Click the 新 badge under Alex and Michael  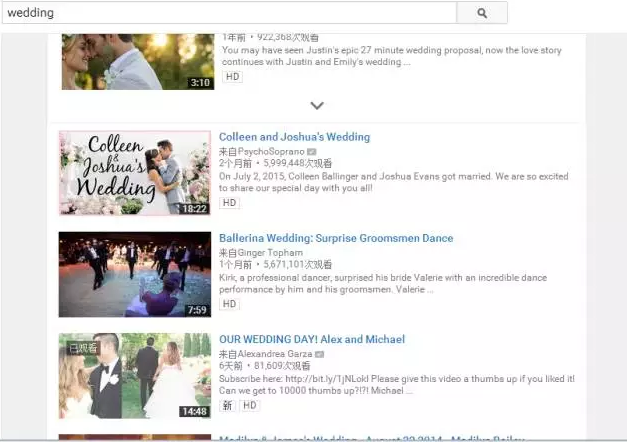[227, 405]
